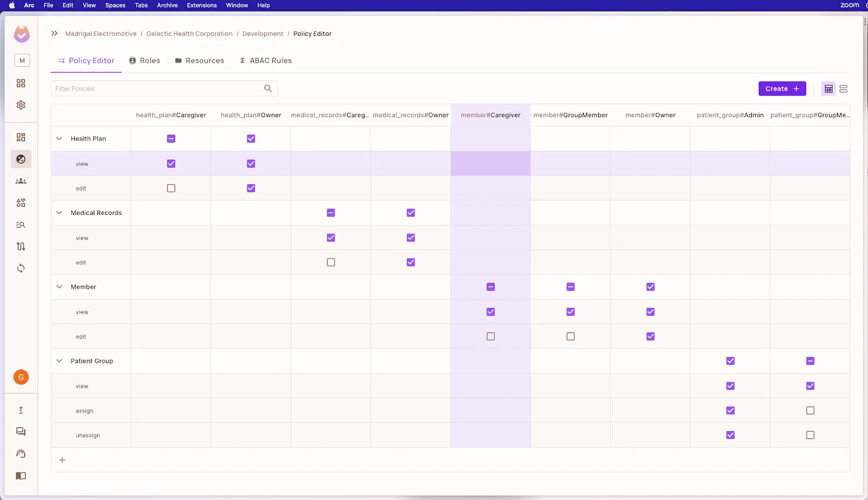Open the chat bubbles icon in sidebar

point(21,432)
